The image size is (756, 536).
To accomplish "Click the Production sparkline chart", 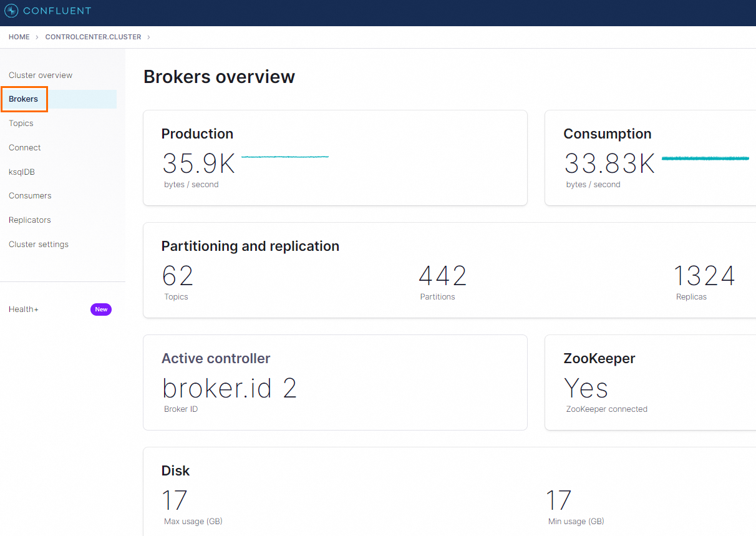I will tap(285, 157).
